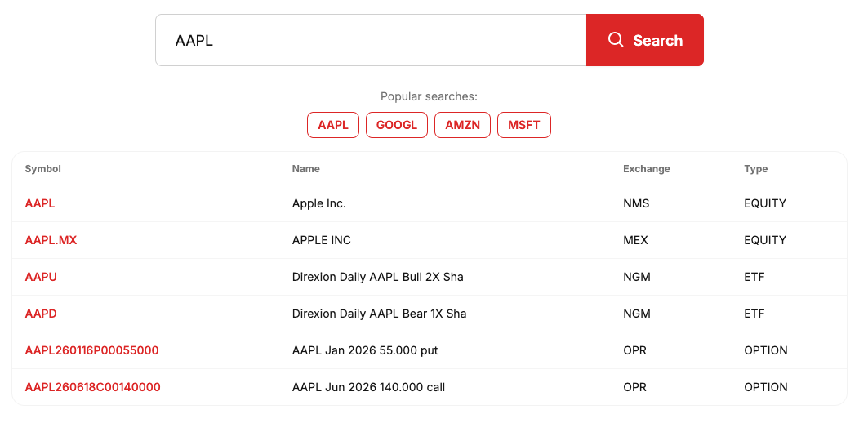This screenshot has width=868, height=423.
Task: Click the Name column header
Action: (x=306, y=169)
